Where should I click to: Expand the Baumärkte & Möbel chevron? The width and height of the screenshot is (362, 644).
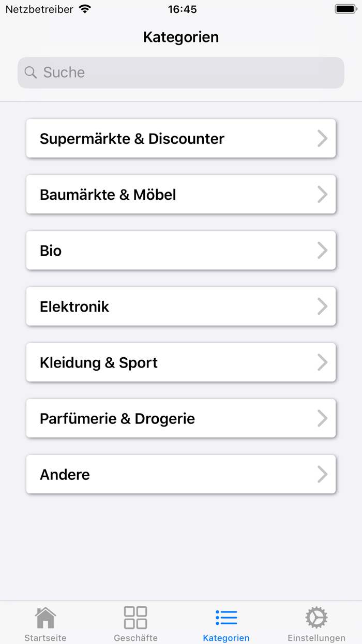pos(323,194)
